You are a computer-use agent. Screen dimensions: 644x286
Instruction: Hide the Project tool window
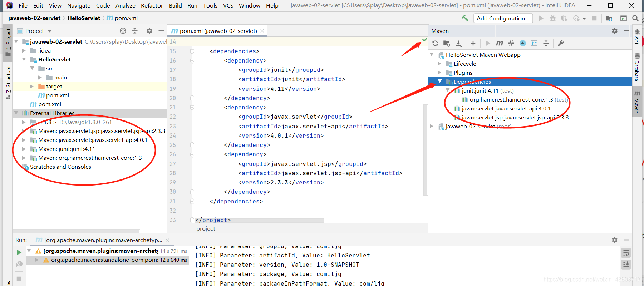(161, 31)
